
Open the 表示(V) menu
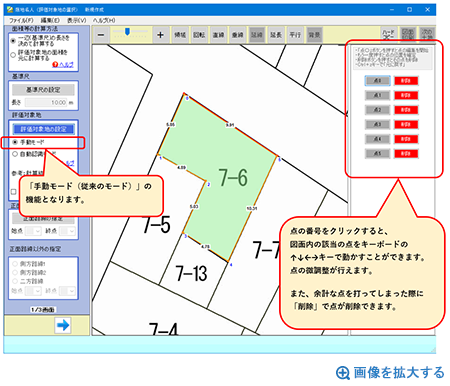(76, 20)
